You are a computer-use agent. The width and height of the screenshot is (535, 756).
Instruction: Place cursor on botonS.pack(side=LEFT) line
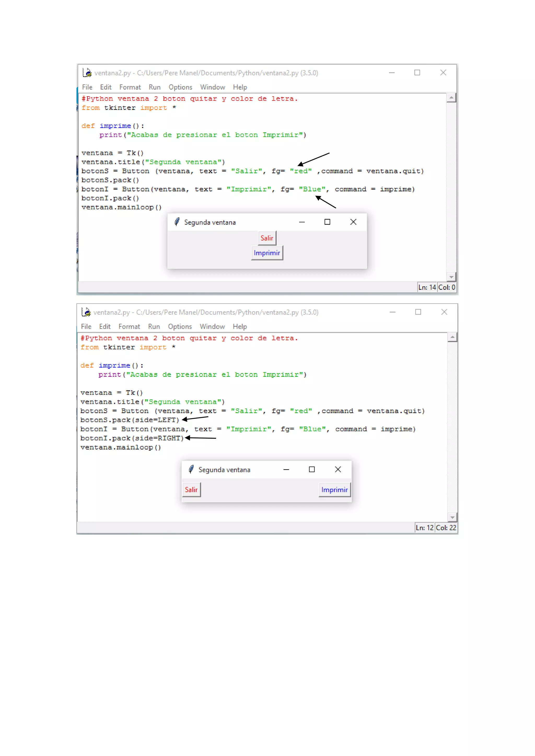130,420
